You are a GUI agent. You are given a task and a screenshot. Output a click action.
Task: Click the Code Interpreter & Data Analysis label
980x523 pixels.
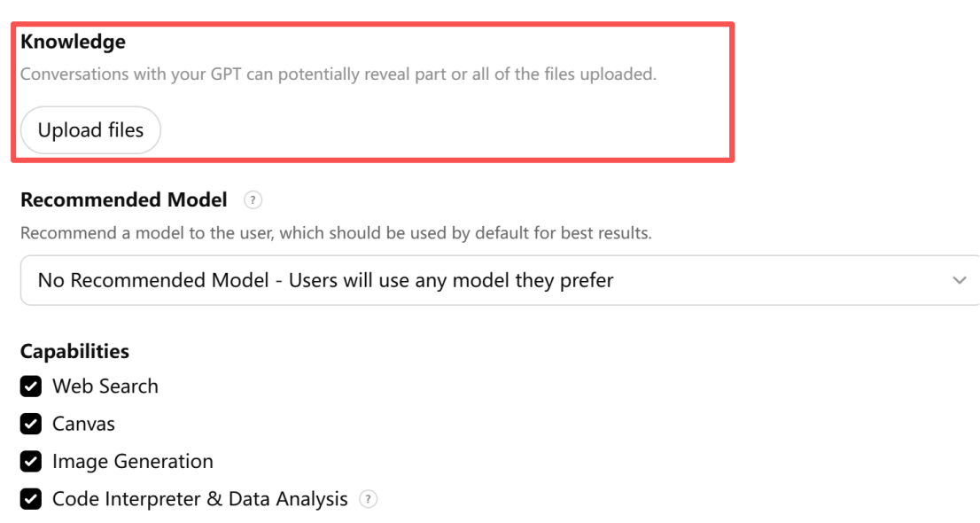[x=199, y=500]
